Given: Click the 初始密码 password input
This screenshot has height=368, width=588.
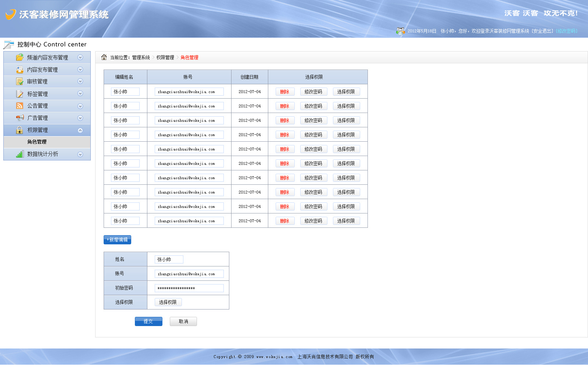Looking at the screenshot, I should (189, 288).
